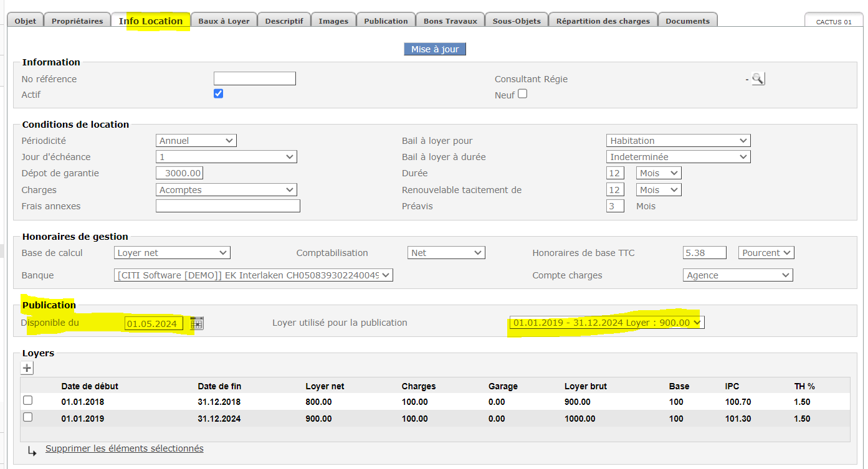Open the Bail à loyer pour dropdown
Viewport: 868px width, 469px height.
click(x=679, y=141)
